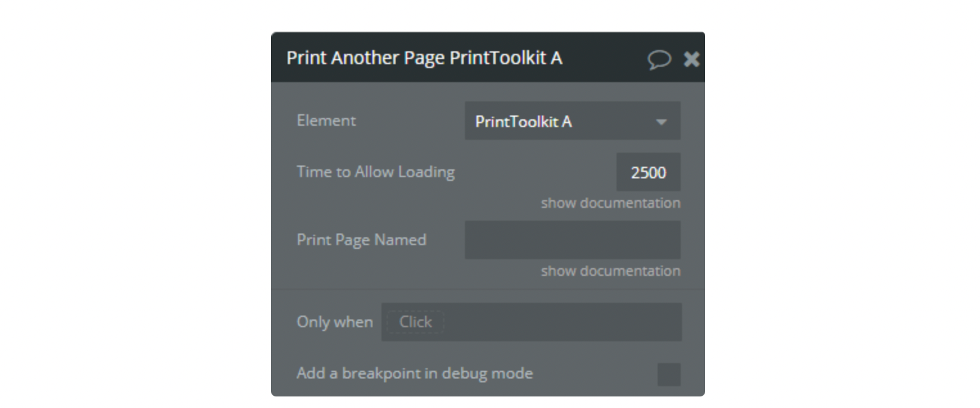Click the divider area above the Only when row
Screen dimensions: 980x408
point(488,289)
